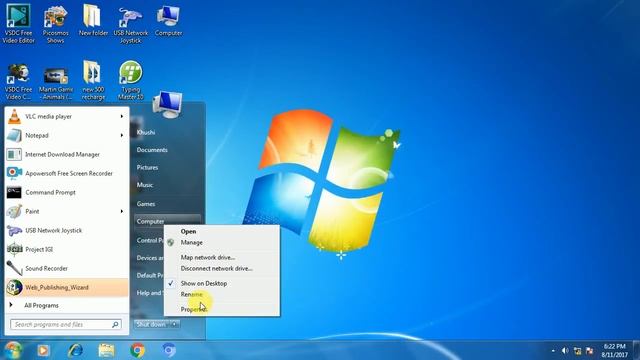
Task: Open Google Chrome taskbar icon
Action: [138, 350]
